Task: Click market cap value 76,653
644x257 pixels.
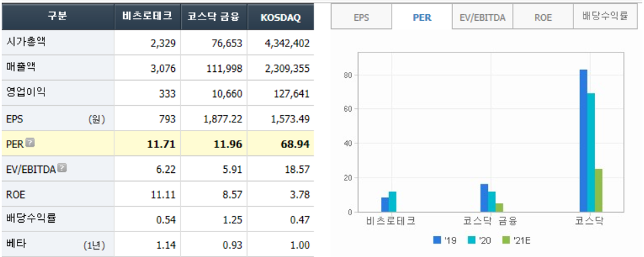Action: 227,43
